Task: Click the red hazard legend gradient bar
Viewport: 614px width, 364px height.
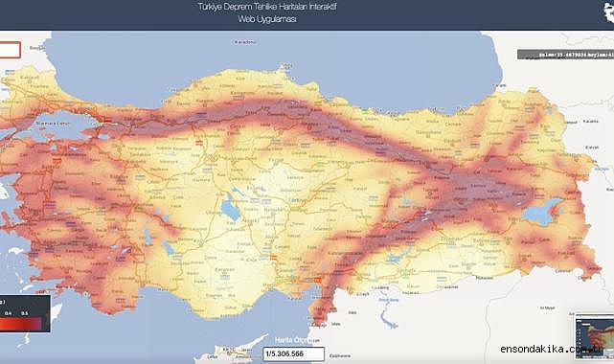Action: tap(21, 324)
